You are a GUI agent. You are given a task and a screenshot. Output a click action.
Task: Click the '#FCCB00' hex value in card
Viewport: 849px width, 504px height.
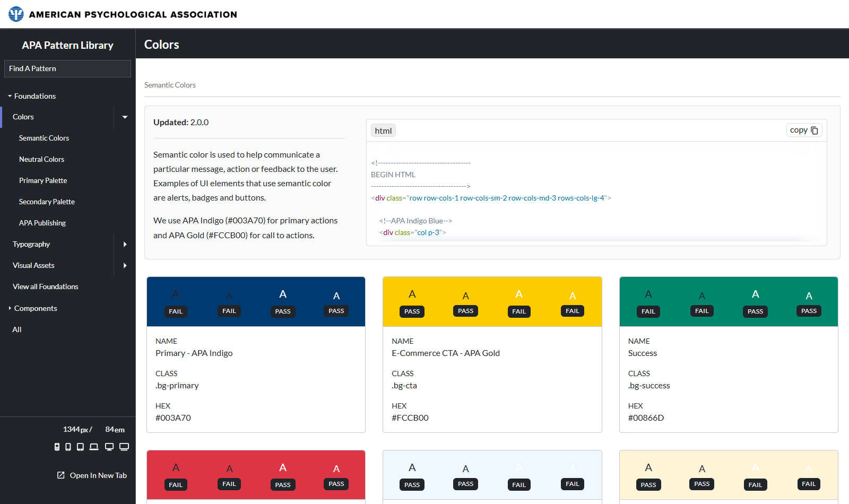[x=410, y=418]
